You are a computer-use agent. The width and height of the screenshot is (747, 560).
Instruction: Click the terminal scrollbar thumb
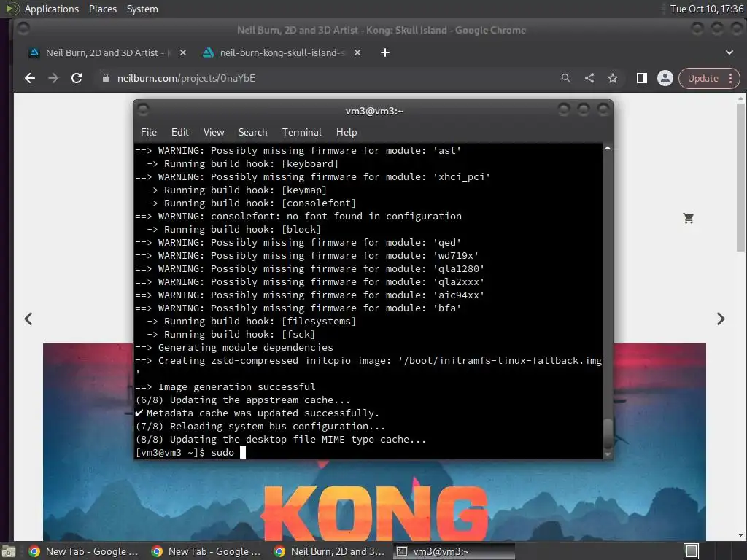tap(608, 433)
